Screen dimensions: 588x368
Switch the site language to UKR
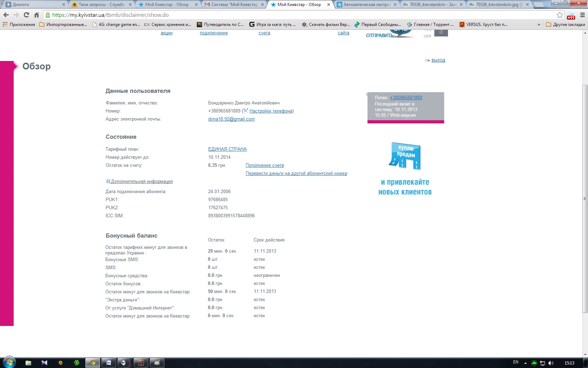tap(427, 36)
